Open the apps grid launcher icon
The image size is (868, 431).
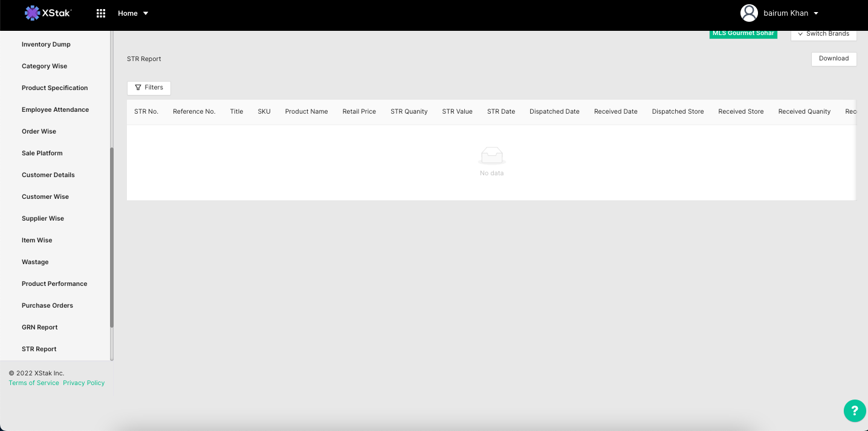point(101,13)
